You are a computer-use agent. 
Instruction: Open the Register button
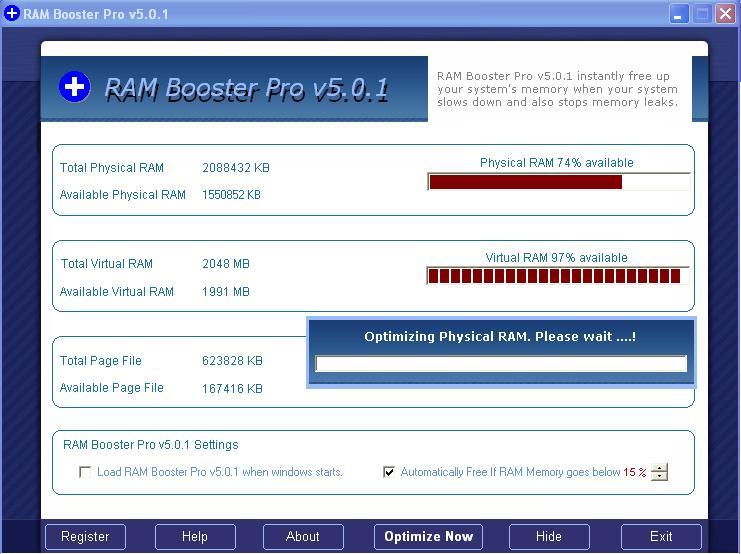tap(85, 537)
